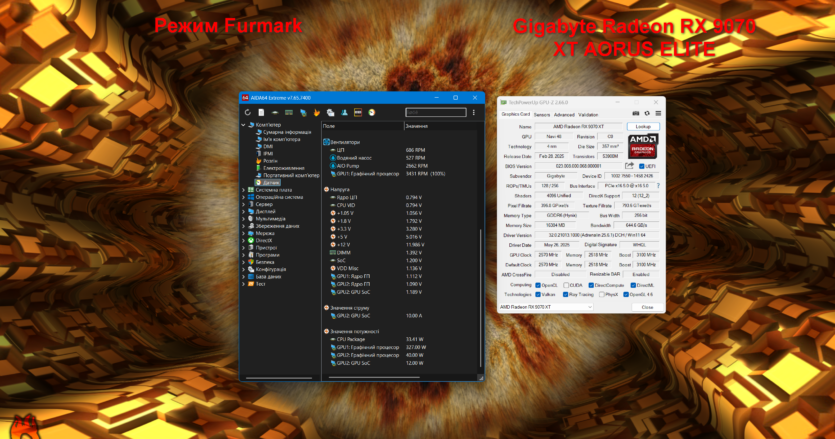Open the AMD Radeon RX 9070 XT GPU dropdown
835x439 pixels.
(545, 307)
